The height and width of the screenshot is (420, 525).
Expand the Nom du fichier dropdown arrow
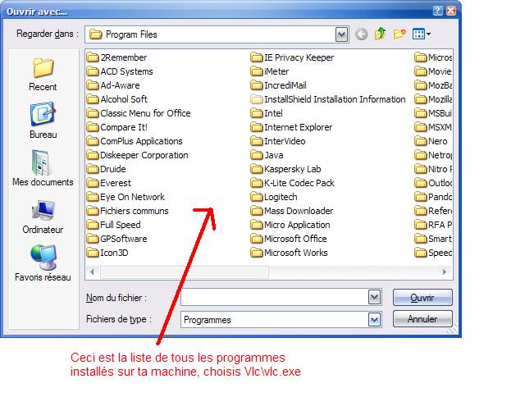pyautogui.click(x=375, y=298)
